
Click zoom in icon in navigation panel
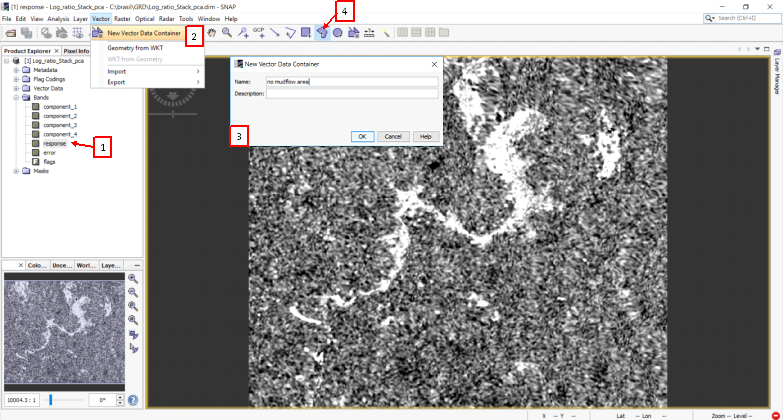coord(133,279)
